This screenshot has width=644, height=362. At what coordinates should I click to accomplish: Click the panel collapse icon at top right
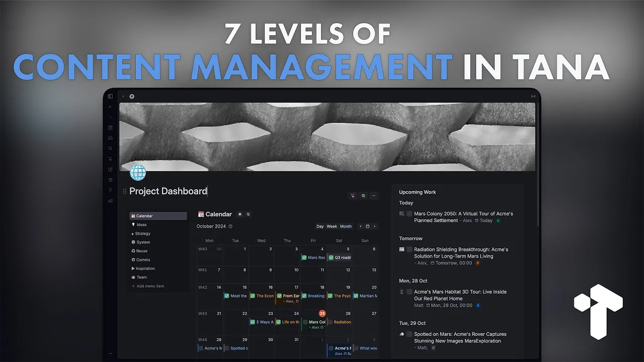click(533, 96)
